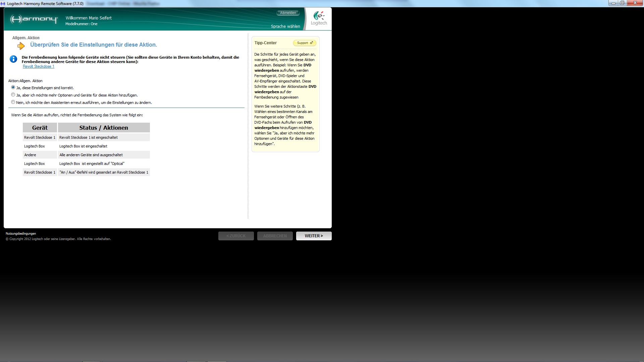Select 'Nein' to rerun the Assistenten
This screenshot has height=362, width=644.
(x=13, y=102)
